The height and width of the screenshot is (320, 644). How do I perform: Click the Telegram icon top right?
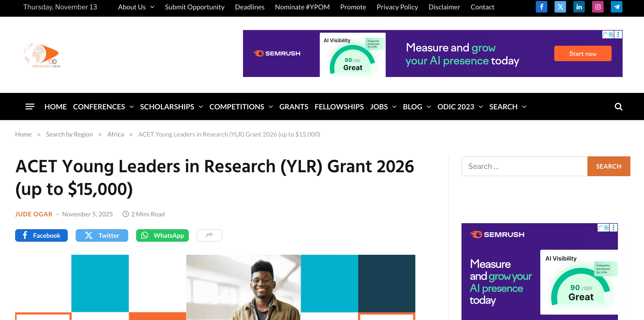[616, 7]
